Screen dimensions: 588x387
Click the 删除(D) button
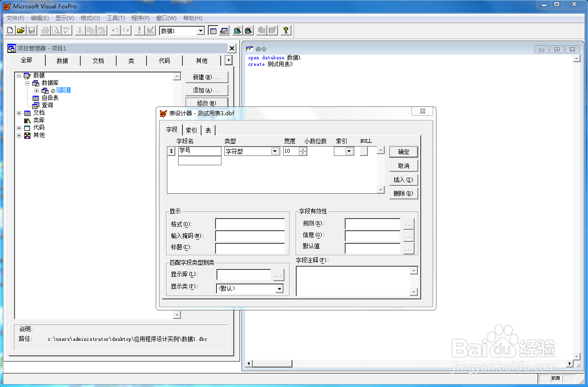(403, 193)
